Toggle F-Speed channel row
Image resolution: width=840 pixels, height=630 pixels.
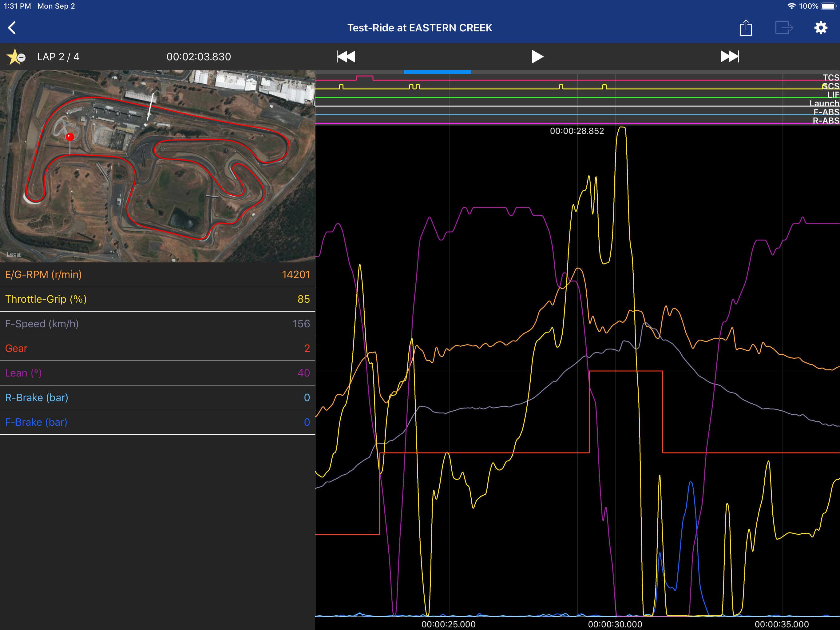(x=157, y=324)
